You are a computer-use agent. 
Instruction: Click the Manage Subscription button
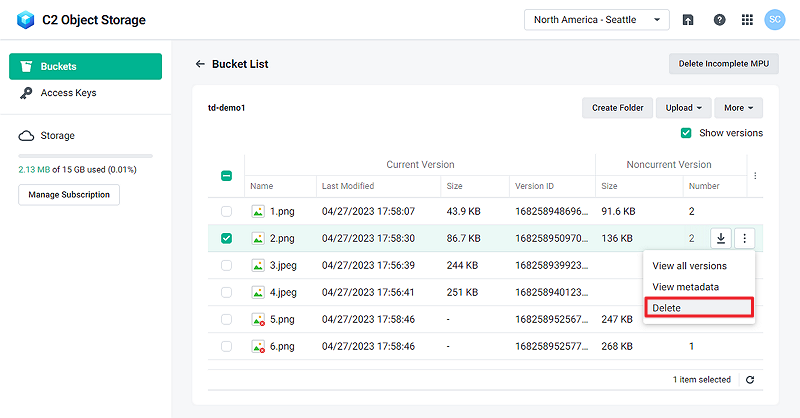point(69,194)
